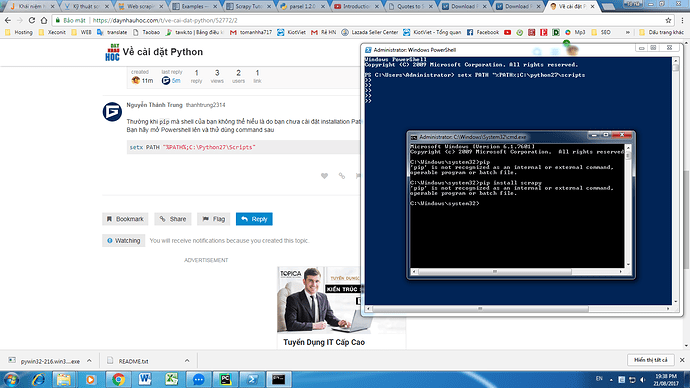Switch to PowerShell taskbar icon
The width and height of the screenshot is (690, 388).
click(252, 379)
